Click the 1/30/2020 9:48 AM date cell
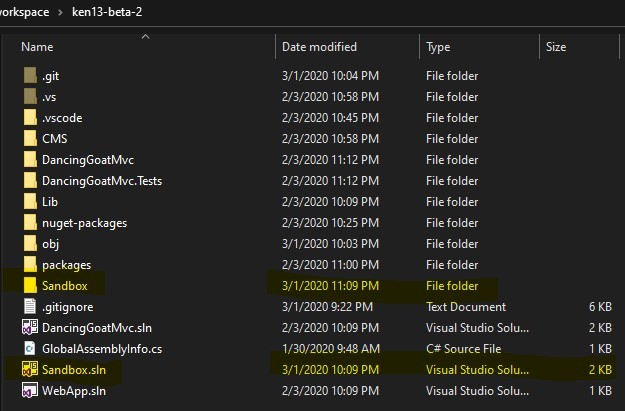The height and width of the screenshot is (411, 625). (x=331, y=349)
